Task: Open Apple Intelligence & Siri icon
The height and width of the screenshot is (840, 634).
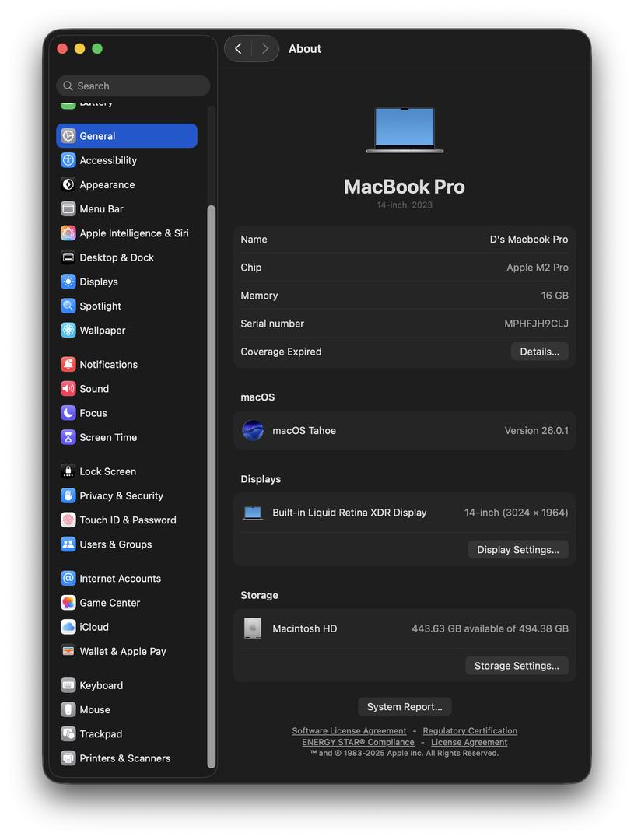Action: pyautogui.click(x=68, y=233)
